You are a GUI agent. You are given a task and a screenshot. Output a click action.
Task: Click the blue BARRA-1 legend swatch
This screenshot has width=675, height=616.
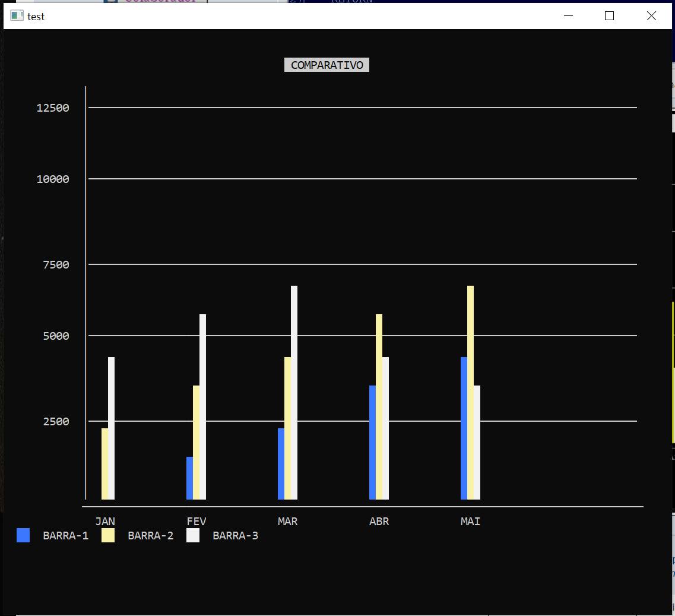[x=23, y=535]
